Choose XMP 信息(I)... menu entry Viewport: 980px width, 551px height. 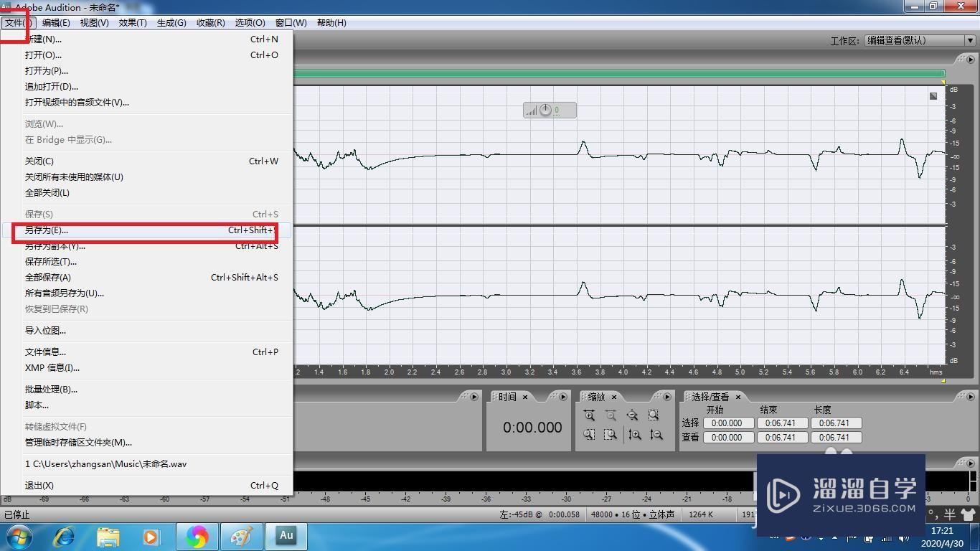pos(146,368)
